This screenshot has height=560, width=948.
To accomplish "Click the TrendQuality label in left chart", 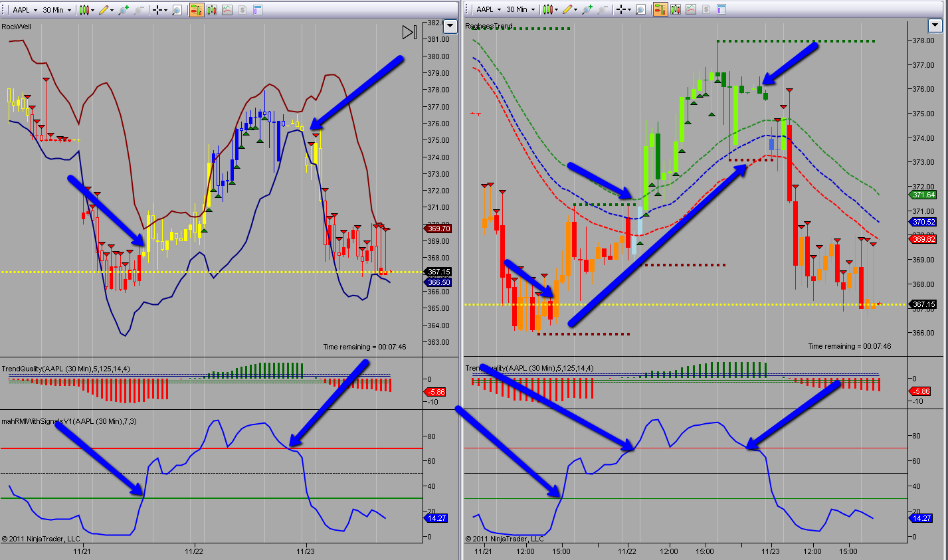I will [x=66, y=369].
